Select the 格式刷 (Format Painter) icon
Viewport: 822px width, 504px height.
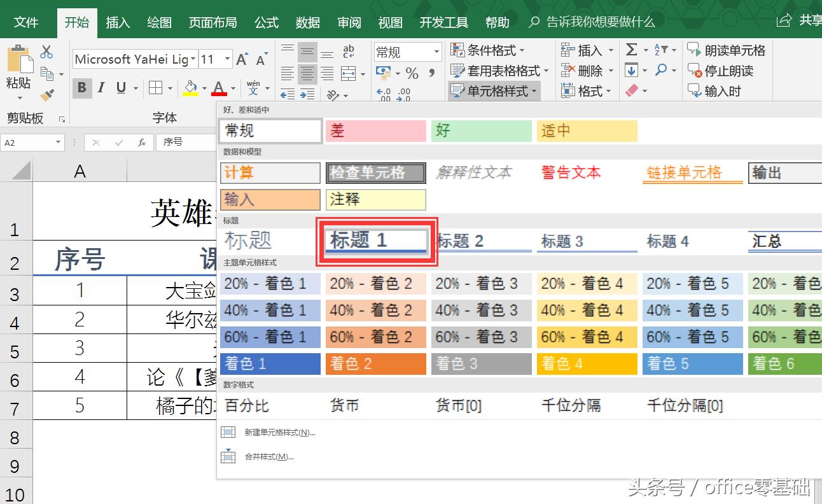coord(47,94)
